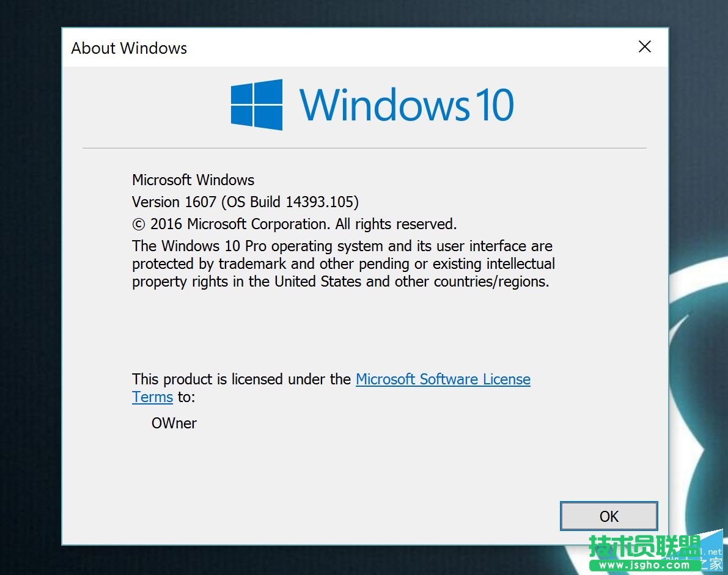This screenshot has height=575, width=728.
Task: Click the 2016 Microsoft copyright line
Action: coord(294,224)
